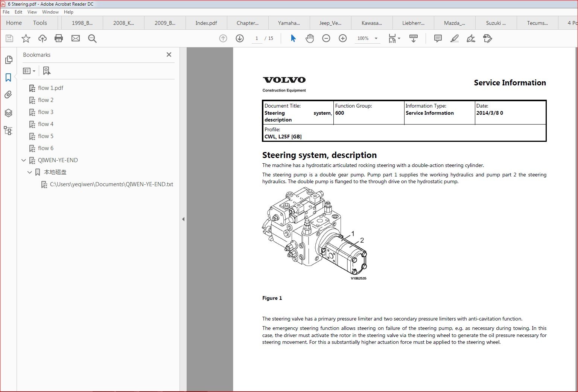Open the Suzuki ... document tab
The width and height of the screenshot is (578, 392).
pyautogui.click(x=496, y=23)
